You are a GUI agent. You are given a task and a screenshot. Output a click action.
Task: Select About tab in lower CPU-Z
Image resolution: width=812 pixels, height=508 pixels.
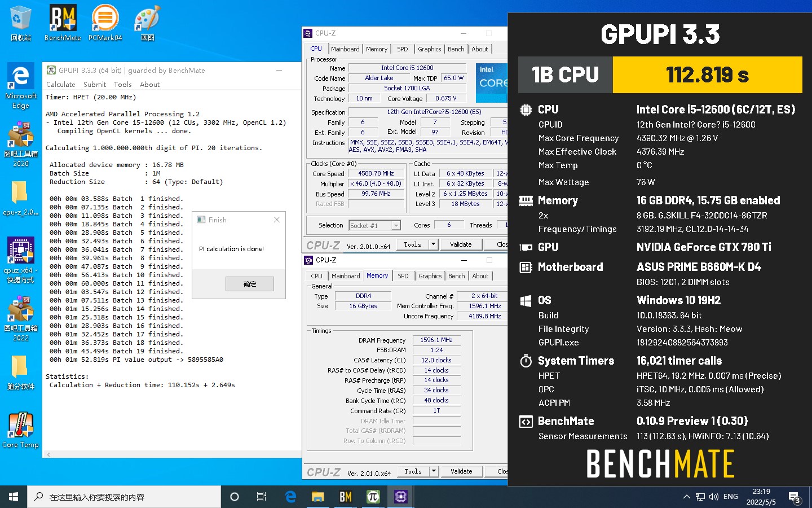point(480,276)
